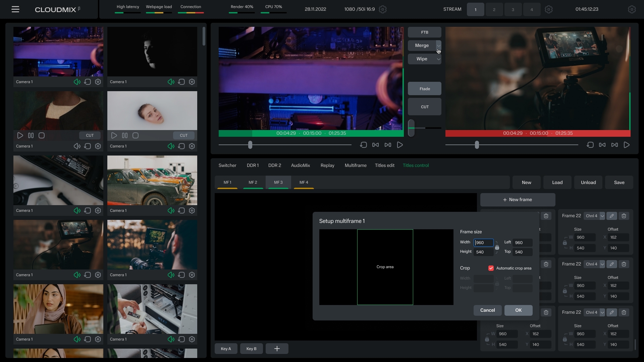644x362 pixels.
Task: Mute audio on the first Camera 1 preview
Action: (x=77, y=81)
